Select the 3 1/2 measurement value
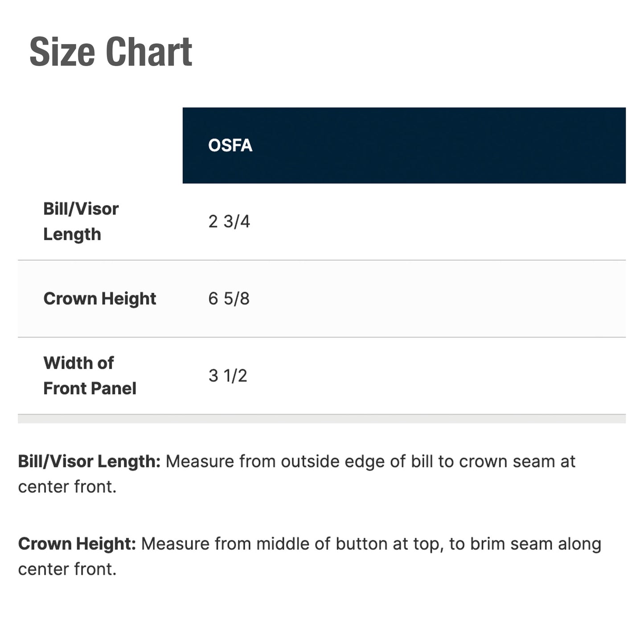This screenshot has width=644, height=644. pos(228,376)
